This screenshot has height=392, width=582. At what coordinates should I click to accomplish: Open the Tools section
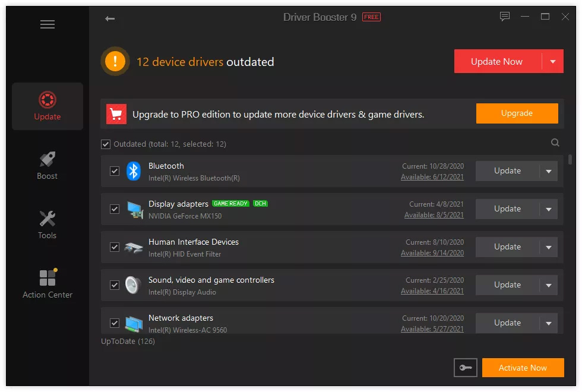pos(48,225)
